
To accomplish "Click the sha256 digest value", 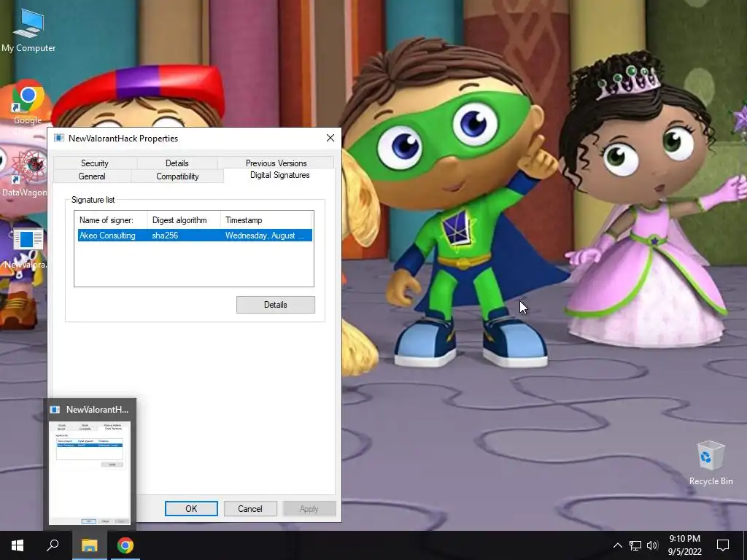I will (x=165, y=236).
